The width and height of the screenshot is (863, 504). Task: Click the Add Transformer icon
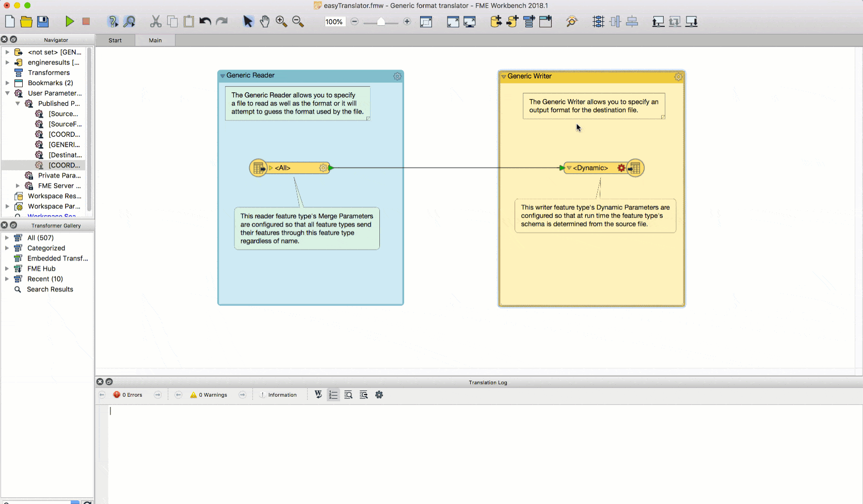(x=529, y=22)
